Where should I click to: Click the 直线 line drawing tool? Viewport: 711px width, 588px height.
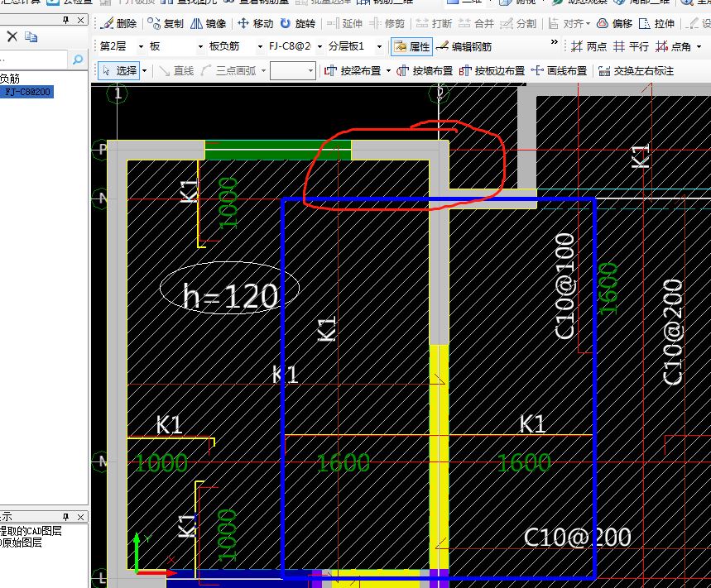(x=177, y=70)
